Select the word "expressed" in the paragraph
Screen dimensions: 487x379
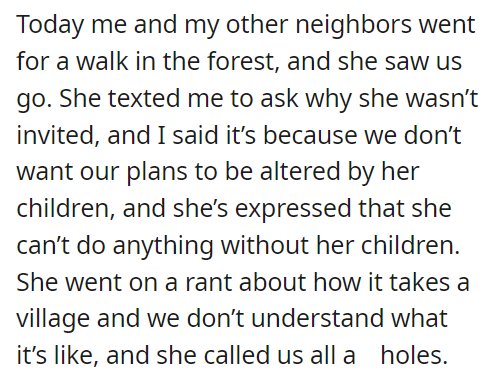tap(293, 209)
